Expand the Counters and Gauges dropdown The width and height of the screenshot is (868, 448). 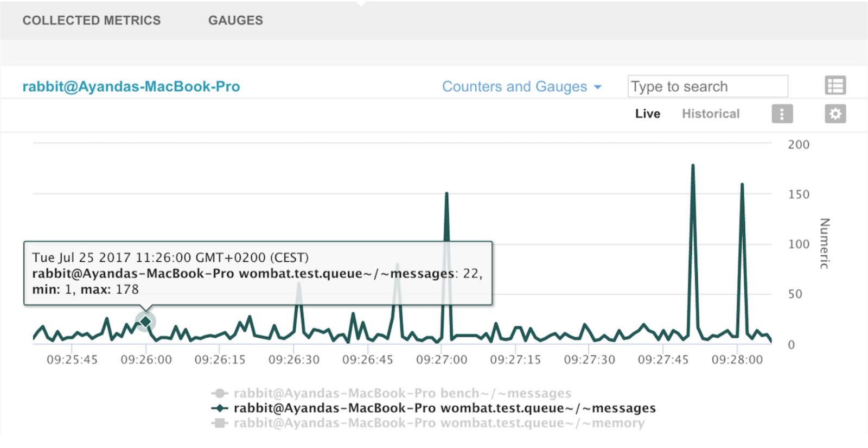coord(514,87)
